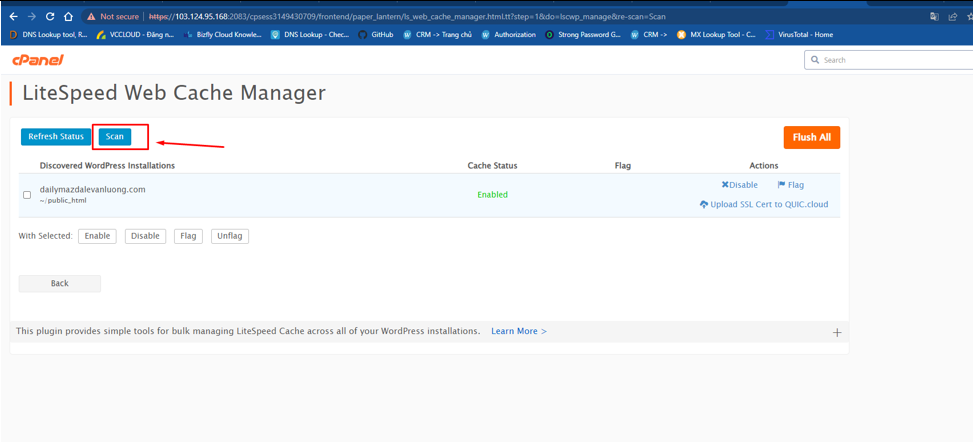Click the Unflag button

tap(230, 236)
